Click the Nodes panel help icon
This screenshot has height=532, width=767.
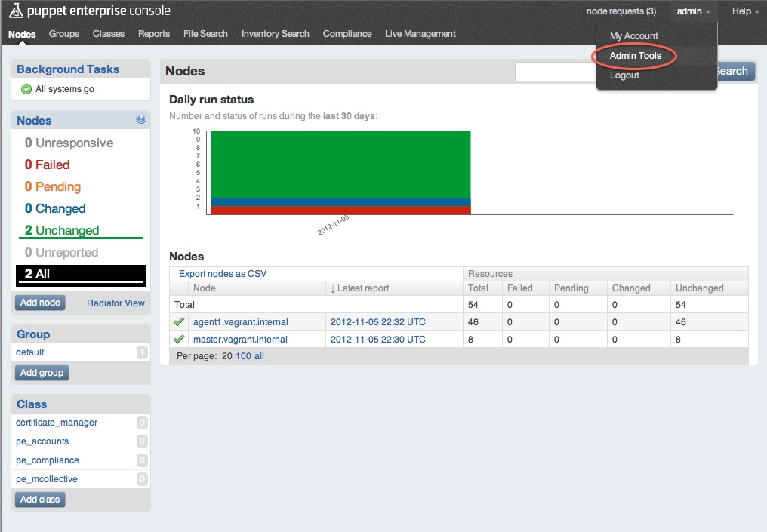click(141, 118)
